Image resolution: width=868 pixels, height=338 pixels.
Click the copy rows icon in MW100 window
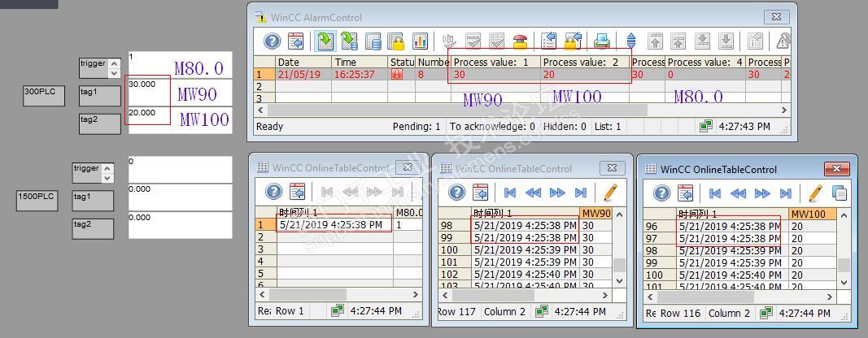pos(840,193)
